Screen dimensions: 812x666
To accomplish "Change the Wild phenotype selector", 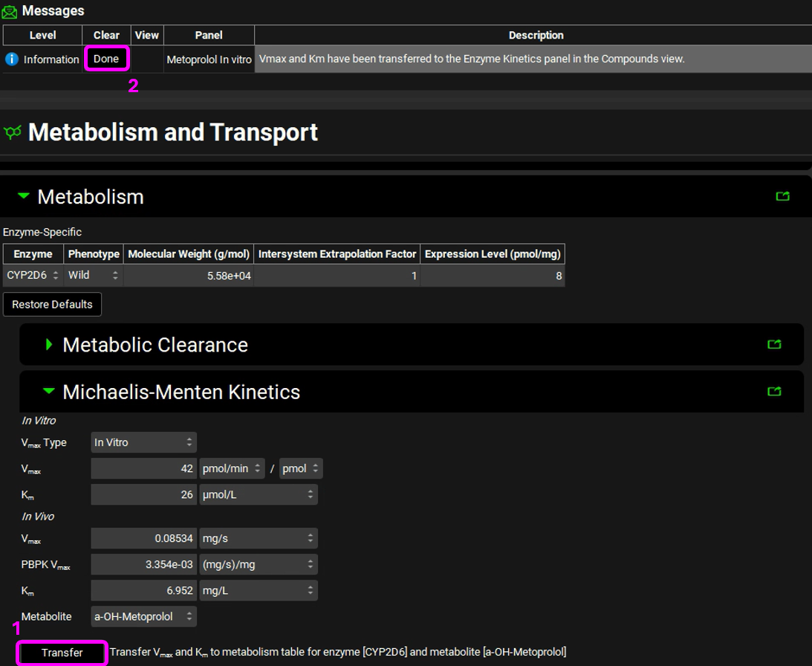I will (x=93, y=275).
